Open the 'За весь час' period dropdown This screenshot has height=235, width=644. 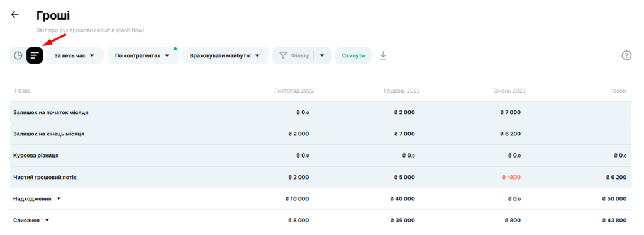pyautogui.click(x=75, y=55)
